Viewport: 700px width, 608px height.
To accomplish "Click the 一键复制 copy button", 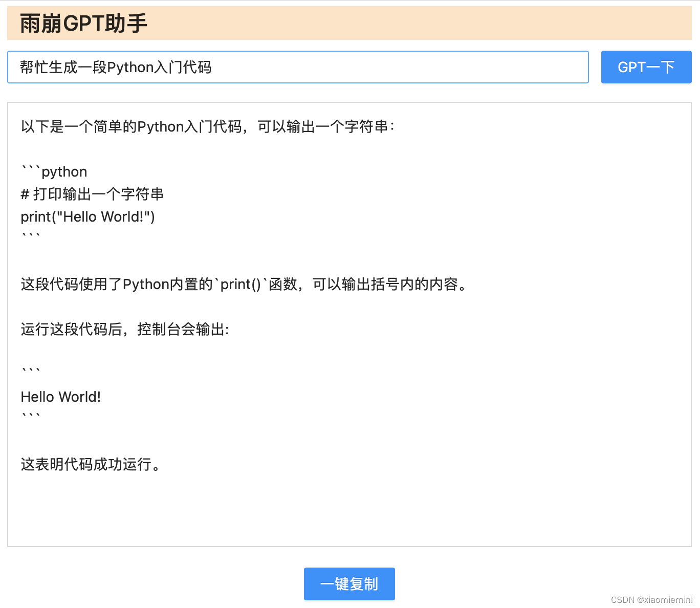I will [349, 584].
